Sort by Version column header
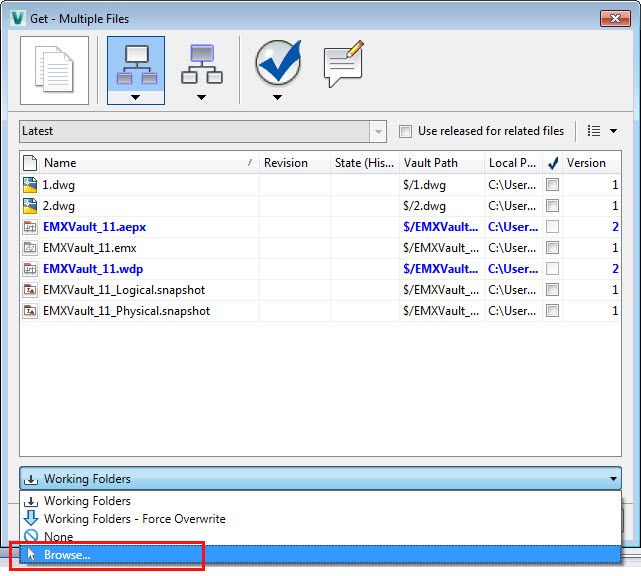 [x=592, y=163]
